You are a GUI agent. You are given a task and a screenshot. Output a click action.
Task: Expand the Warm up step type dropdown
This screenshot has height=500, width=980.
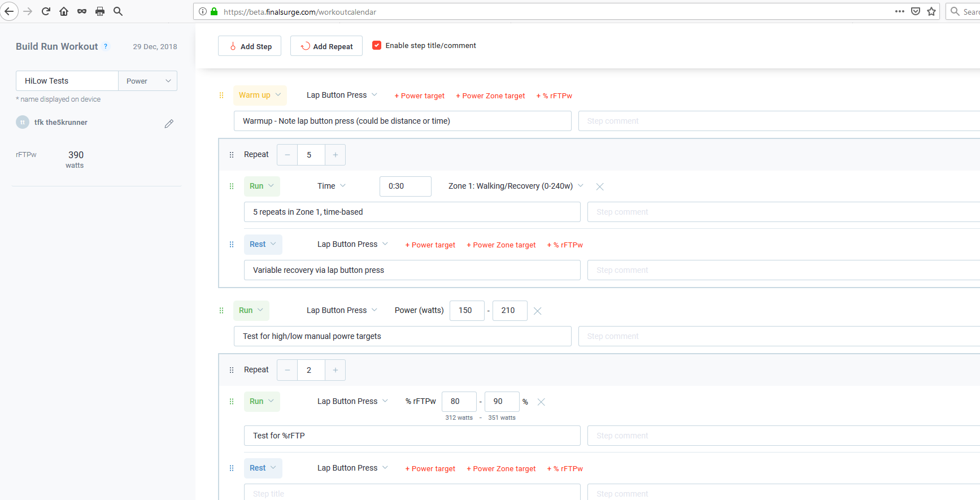click(260, 95)
